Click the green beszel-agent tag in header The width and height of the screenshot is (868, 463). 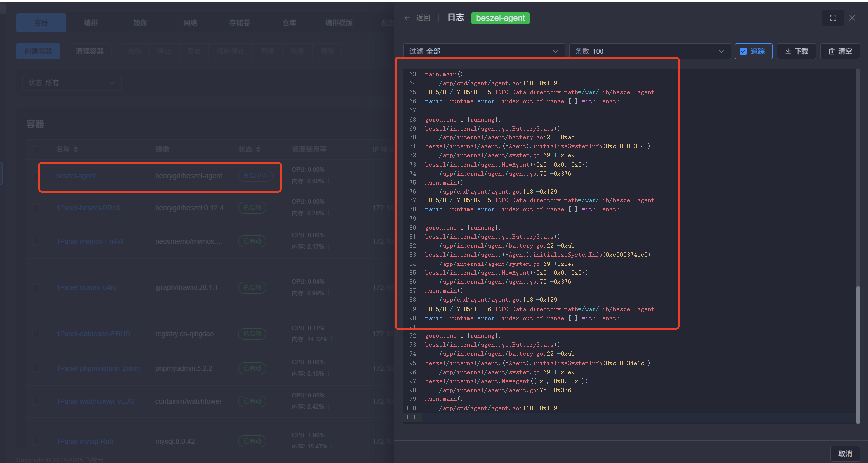click(x=500, y=18)
